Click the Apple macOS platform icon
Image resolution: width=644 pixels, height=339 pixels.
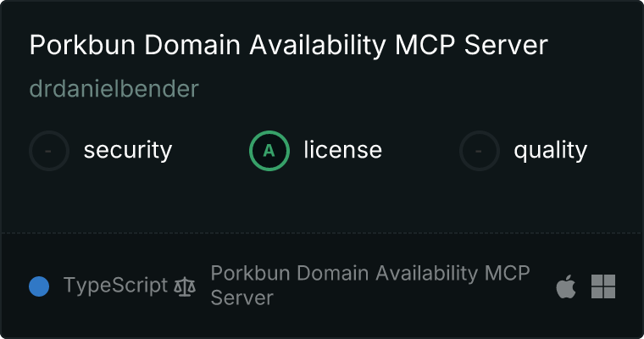tap(566, 286)
